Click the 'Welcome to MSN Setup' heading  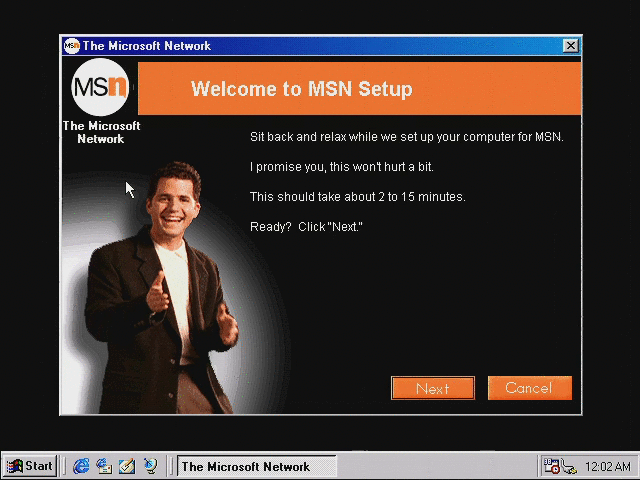302,89
